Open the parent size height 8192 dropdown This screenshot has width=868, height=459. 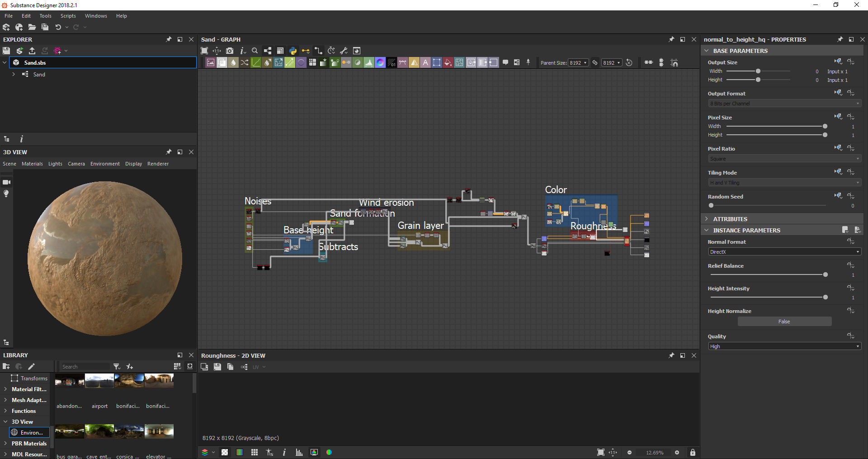pos(612,63)
